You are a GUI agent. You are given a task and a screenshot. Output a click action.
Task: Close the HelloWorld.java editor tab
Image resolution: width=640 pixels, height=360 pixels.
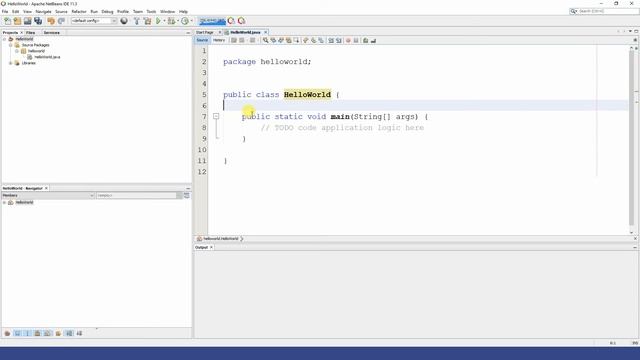[266, 32]
